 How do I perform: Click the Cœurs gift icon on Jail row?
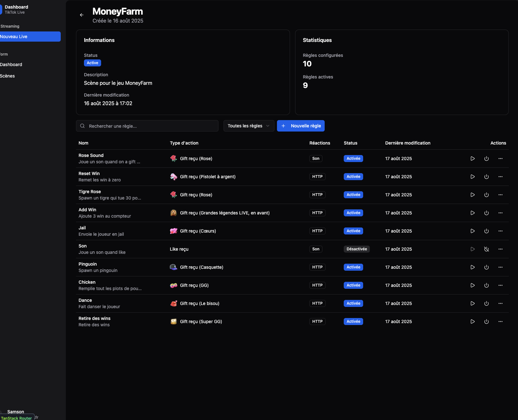click(174, 231)
